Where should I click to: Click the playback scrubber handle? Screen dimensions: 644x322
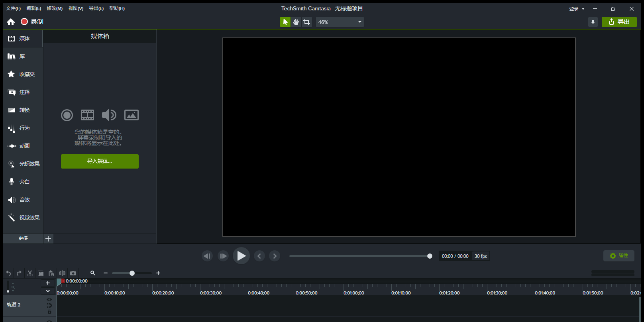(x=430, y=256)
